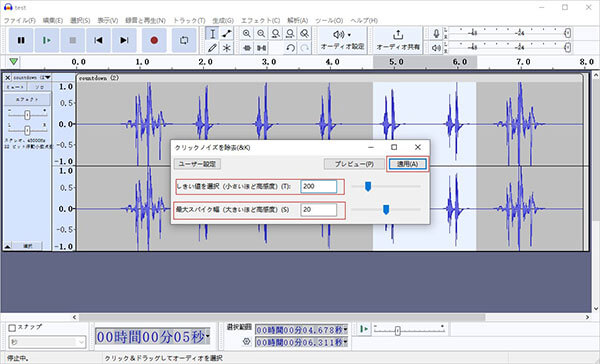Adjust the recording level meter slider knob
Screen dimensions: 600x364
(568, 33)
